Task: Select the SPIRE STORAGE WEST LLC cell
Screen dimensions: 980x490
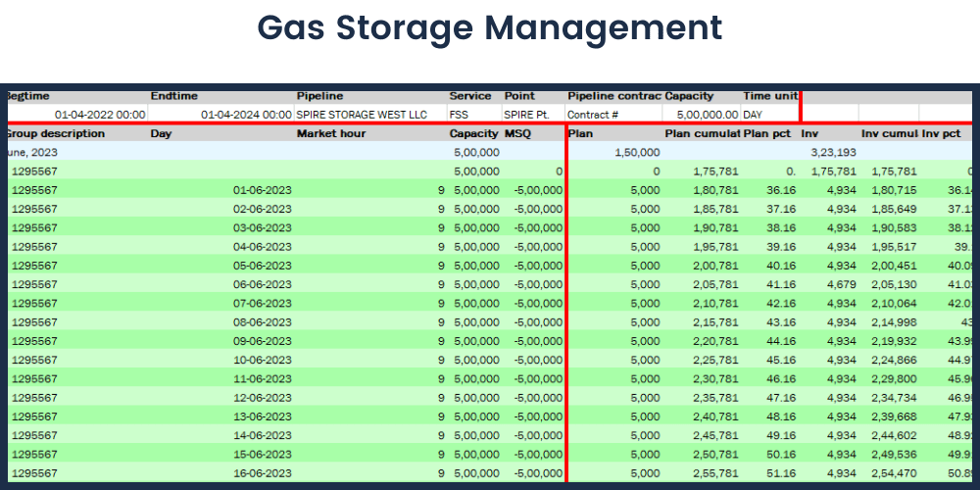Action: point(362,115)
